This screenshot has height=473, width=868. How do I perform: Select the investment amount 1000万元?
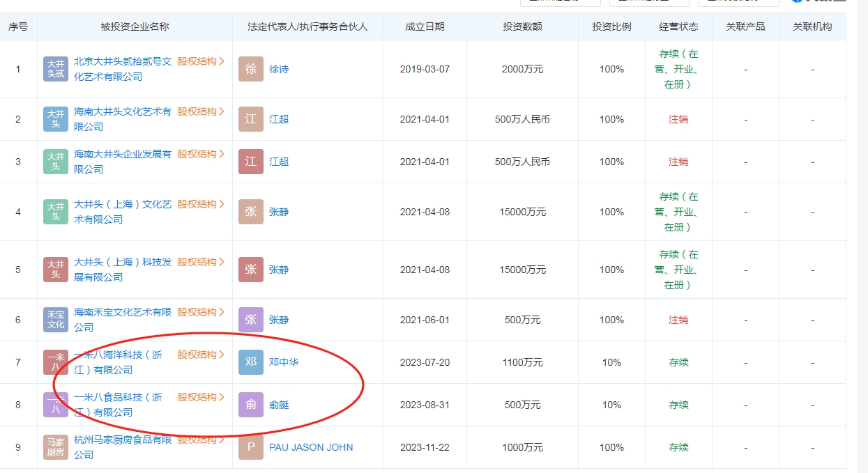click(522, 447)
